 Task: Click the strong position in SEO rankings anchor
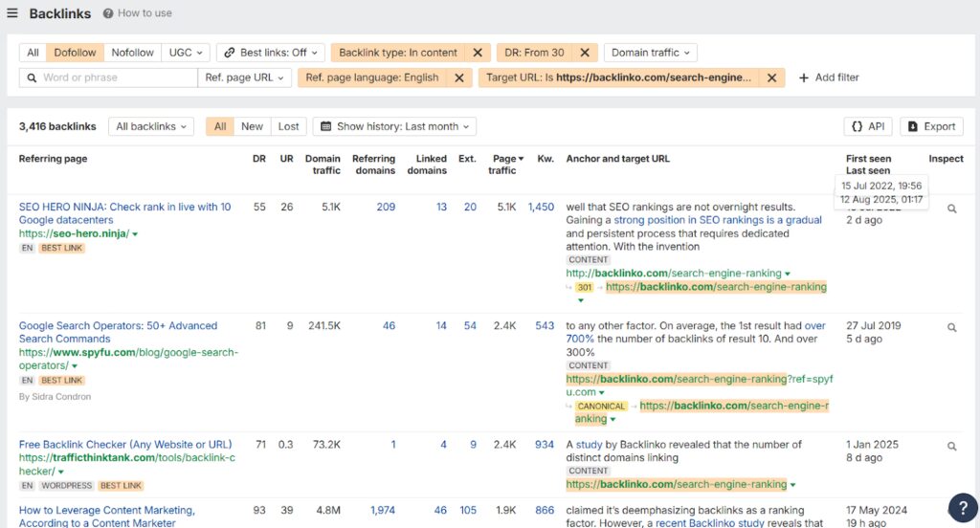click(x=718, y=220)
